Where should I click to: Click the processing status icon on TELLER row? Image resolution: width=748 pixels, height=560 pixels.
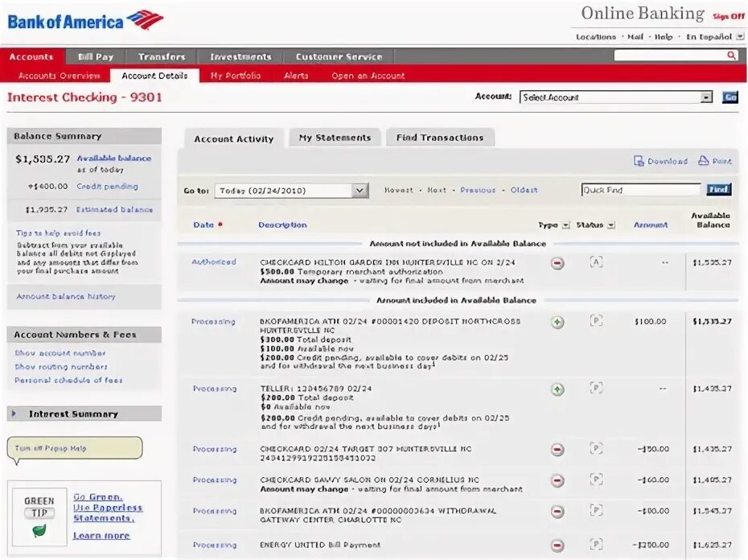[596, 388]
